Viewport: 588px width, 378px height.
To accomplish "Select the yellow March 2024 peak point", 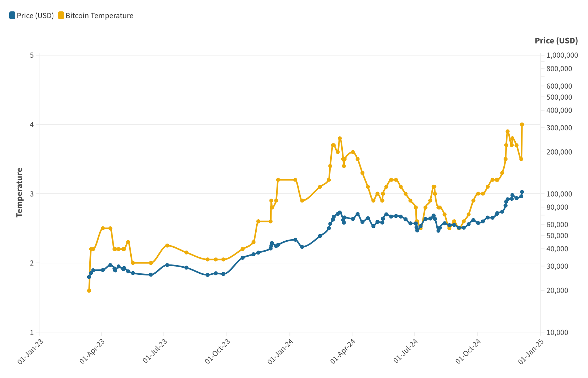I will [340, 138].
